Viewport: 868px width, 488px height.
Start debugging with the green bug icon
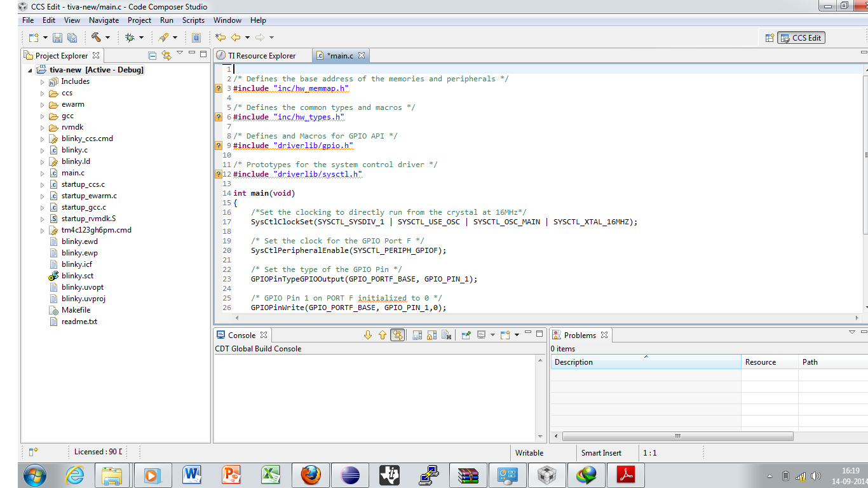(130, 37)
